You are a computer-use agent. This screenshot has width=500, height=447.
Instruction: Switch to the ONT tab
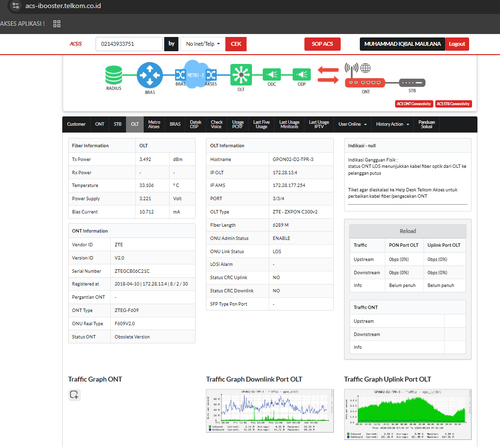coord(99,124)
